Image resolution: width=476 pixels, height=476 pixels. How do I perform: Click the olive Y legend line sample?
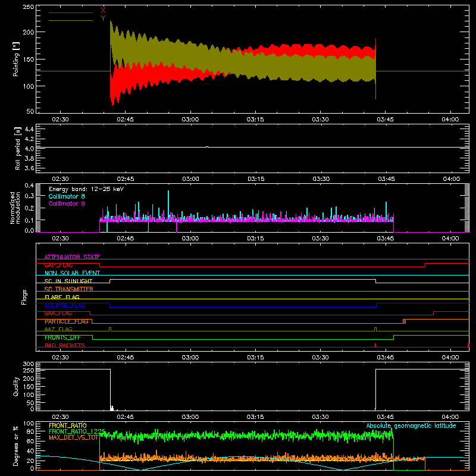click(x=71, y=20)
